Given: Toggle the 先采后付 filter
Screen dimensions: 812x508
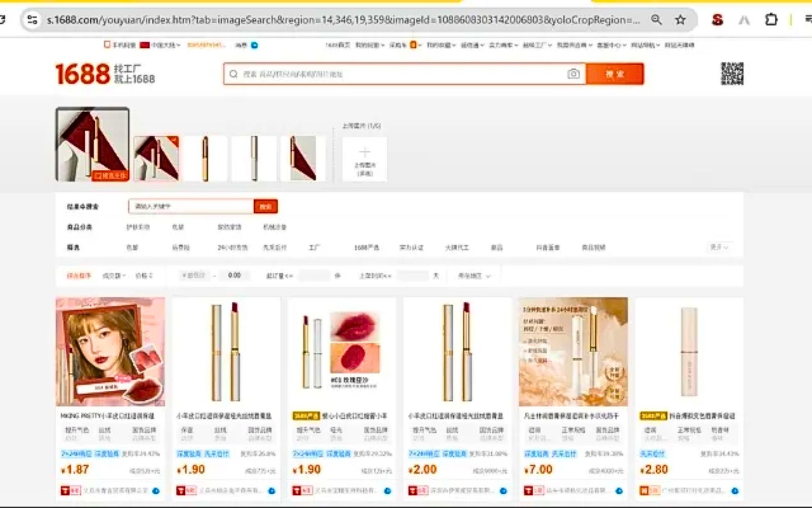Looking at the screenshot, I should coord(275,247).
